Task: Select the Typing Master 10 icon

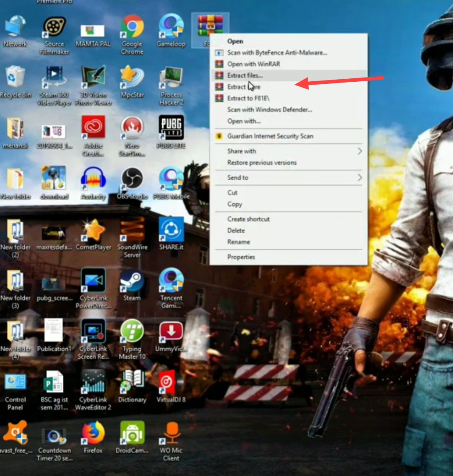Action: [x=132, y=340]
